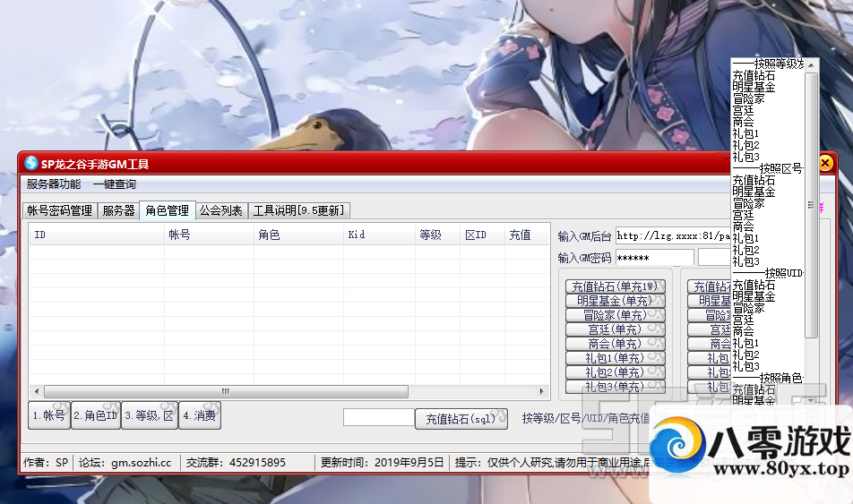Click the SP app icon in title bar
Viewport: 853px width, 504px height.
pyautogui.click(x=31, y=163)
